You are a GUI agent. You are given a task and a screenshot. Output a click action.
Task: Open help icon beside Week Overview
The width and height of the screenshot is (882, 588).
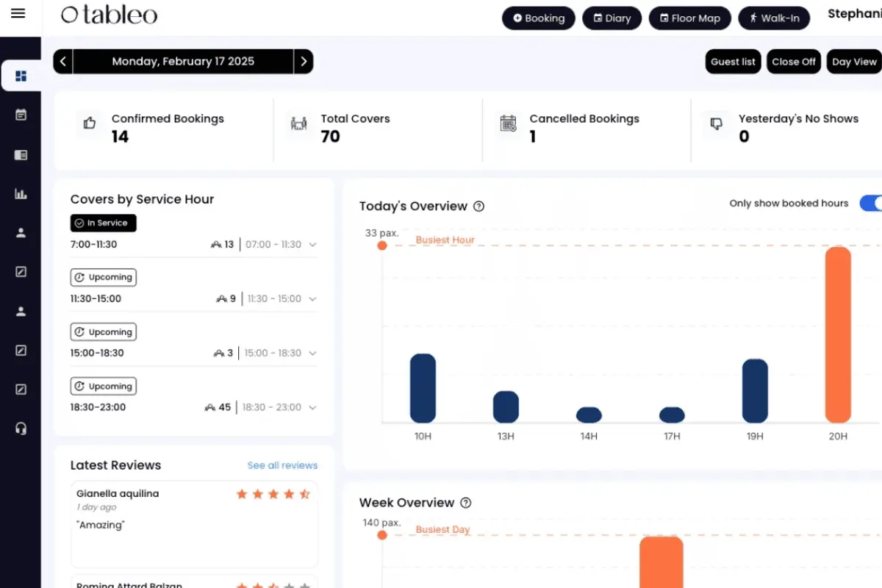tap(465, 503)
